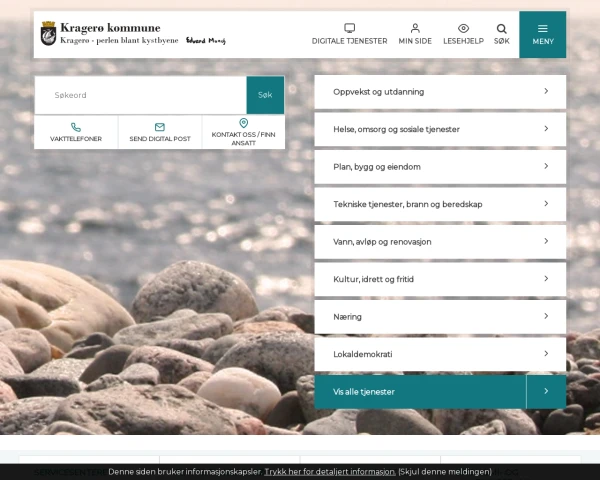Focus the Søkeord search input field

click(x=140, y=95)
